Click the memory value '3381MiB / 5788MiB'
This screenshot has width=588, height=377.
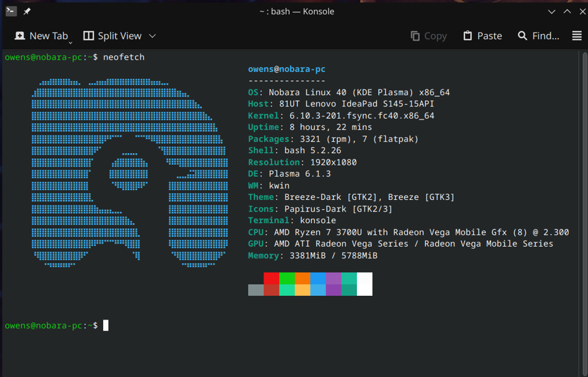(334, 256)
